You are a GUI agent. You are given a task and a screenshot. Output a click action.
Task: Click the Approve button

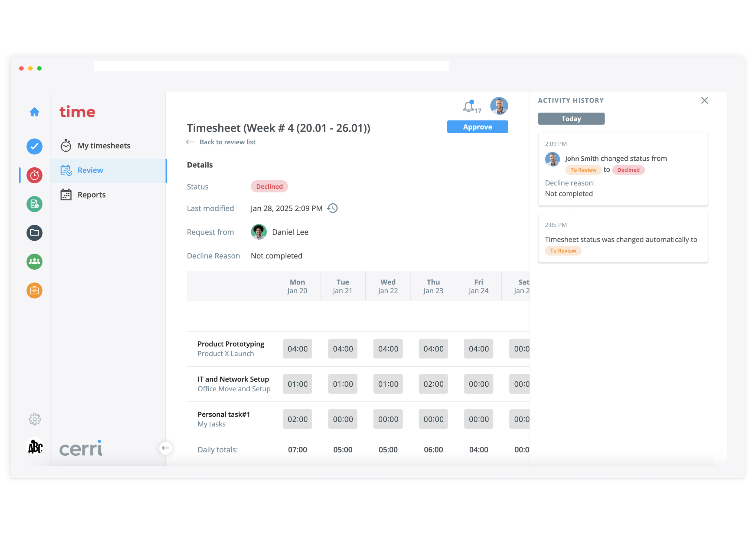477,127
